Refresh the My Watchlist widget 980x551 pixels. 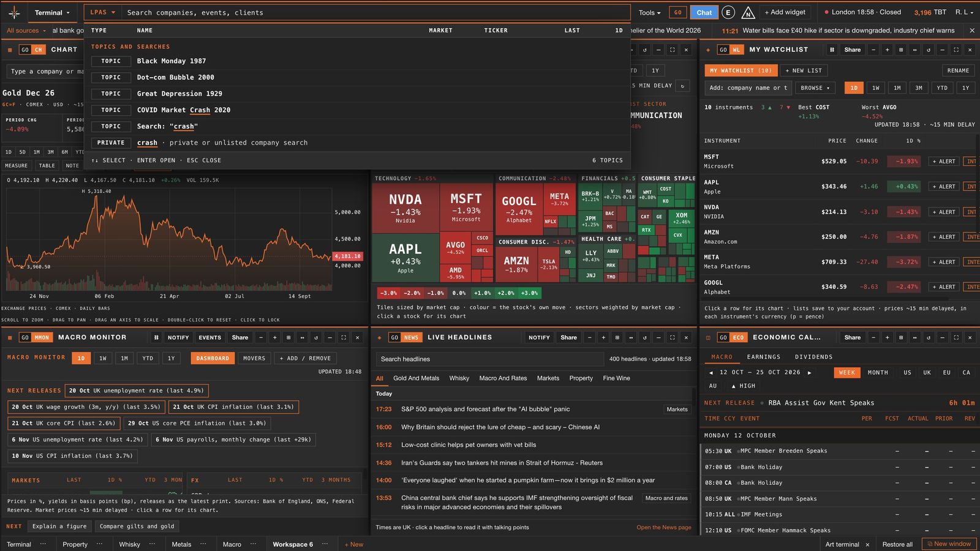(929, 50)
